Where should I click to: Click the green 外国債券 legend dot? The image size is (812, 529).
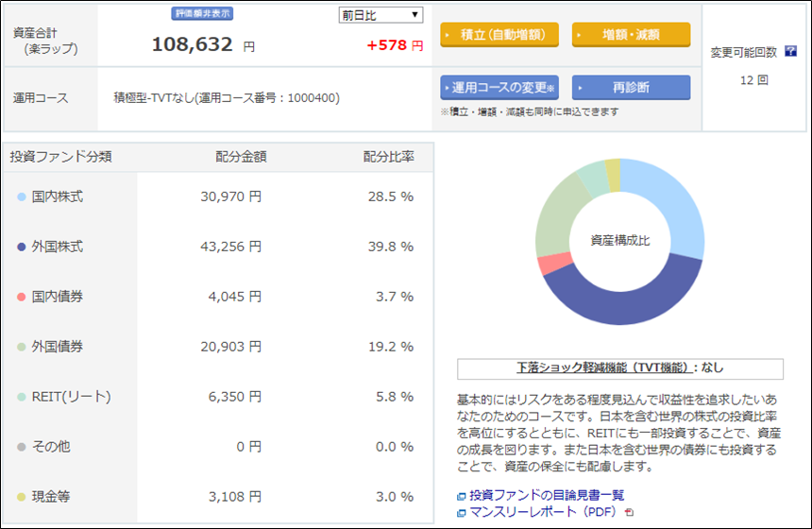[21, 347]
